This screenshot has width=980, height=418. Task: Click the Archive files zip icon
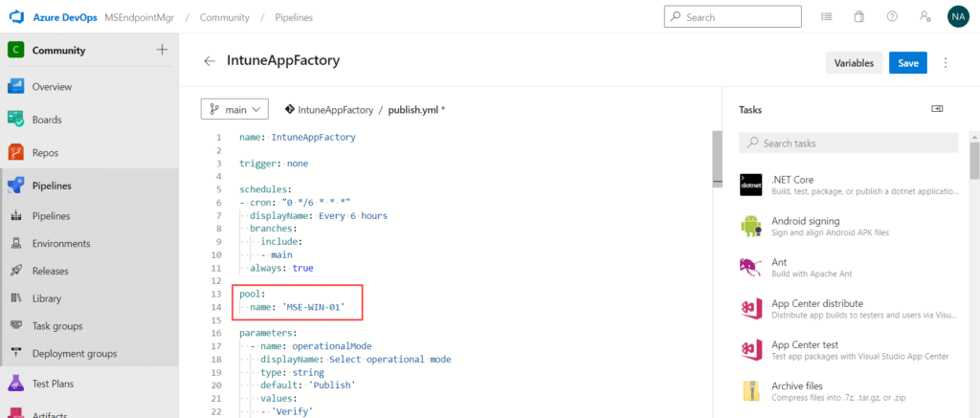click(750, 391)
